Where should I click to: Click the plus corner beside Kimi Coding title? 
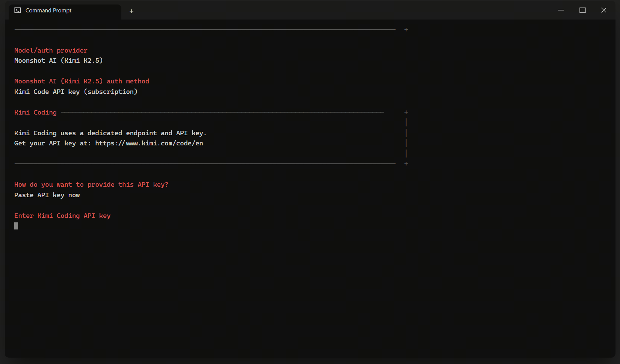click(406, 112)
